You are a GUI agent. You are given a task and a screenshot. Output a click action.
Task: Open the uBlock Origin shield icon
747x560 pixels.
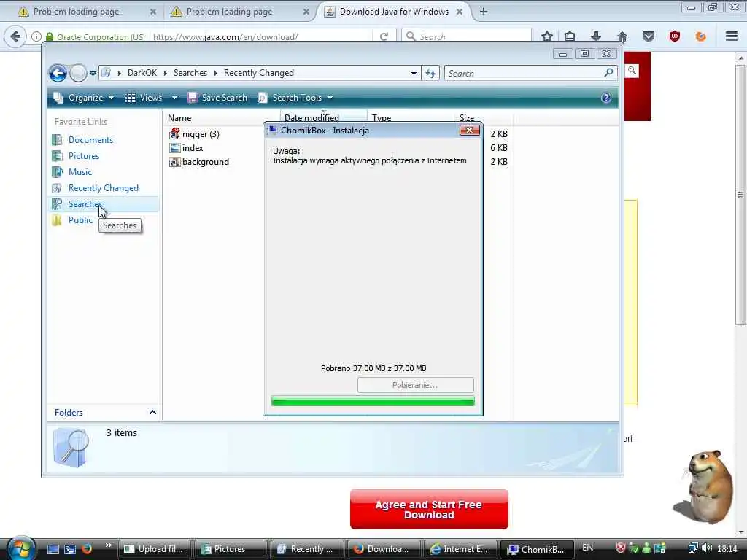[675, 36]
